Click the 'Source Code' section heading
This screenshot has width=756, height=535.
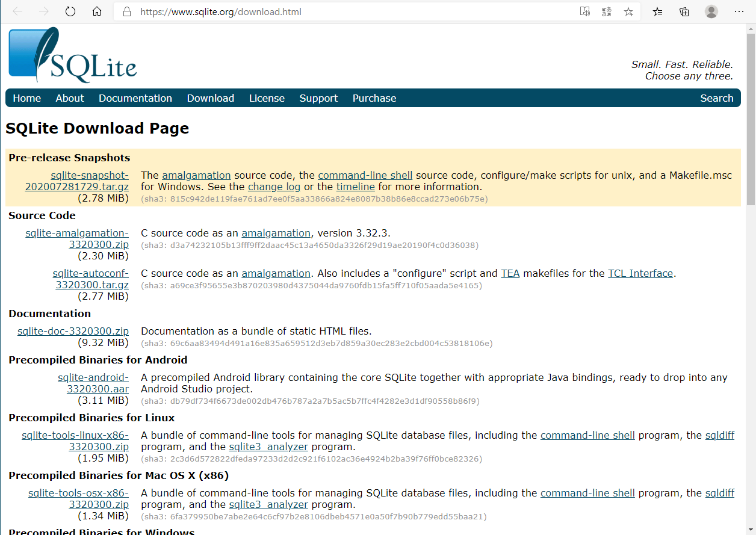click(42, 215)
